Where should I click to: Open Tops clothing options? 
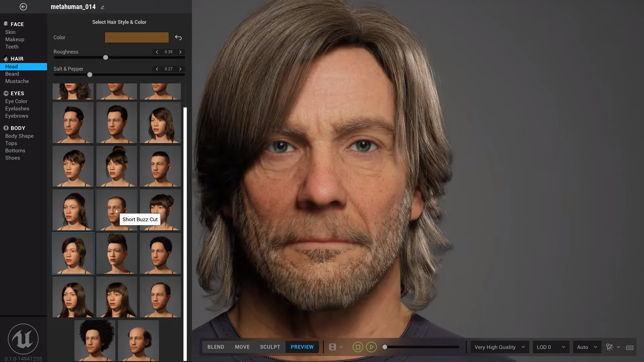tap(11, 143)
